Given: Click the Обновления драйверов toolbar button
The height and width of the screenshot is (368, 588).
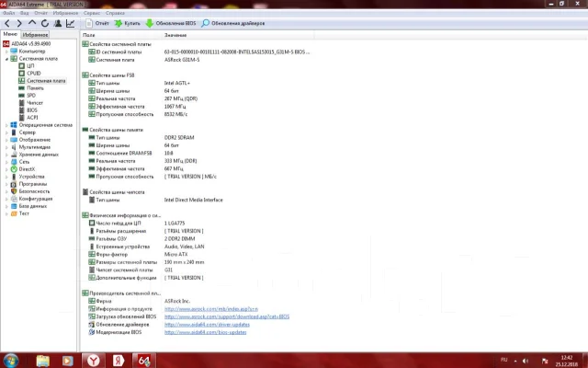Looking at the screenshot, I should pos(232,23).
